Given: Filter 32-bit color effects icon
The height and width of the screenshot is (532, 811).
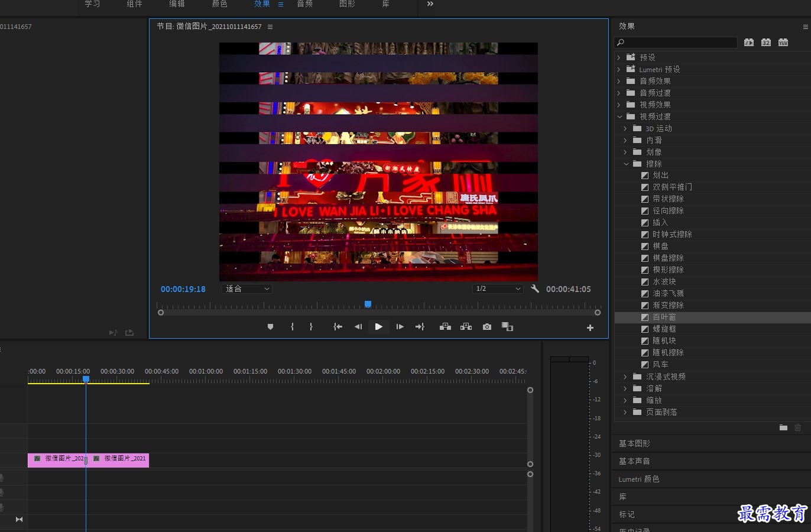Looking at the screenshot, I should (x=766, y=43).
